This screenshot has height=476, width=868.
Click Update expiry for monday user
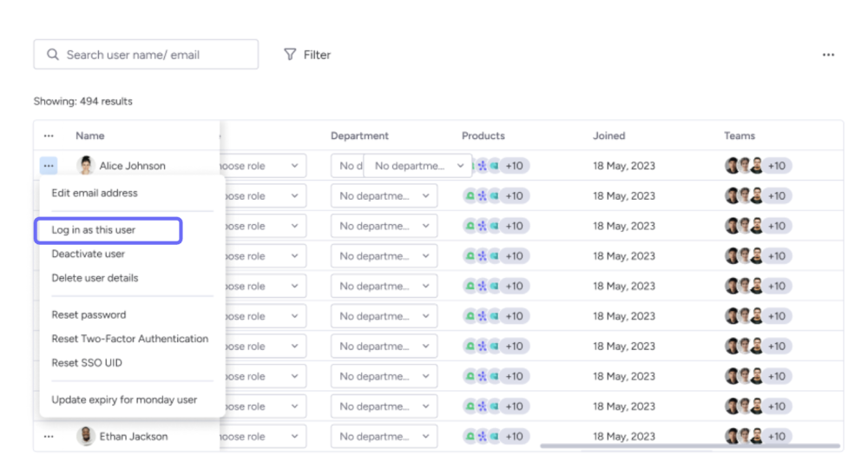pos(124,400)
